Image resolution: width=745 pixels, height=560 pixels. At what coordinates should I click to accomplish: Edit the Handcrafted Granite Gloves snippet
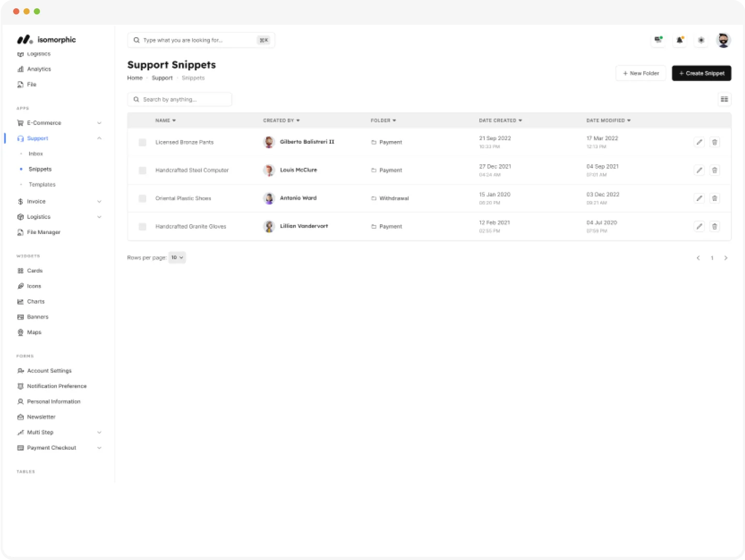click(x=699, y=226)
